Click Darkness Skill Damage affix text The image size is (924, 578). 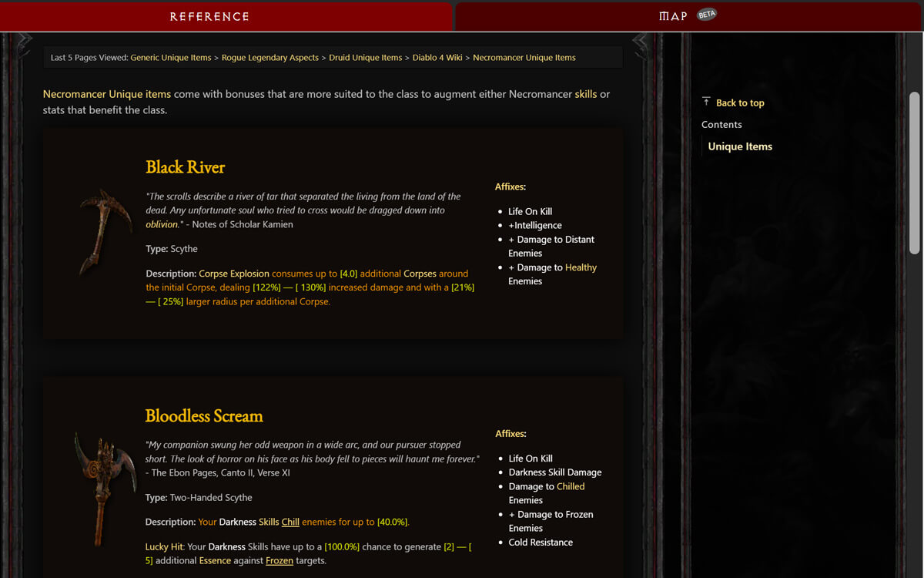555,472
